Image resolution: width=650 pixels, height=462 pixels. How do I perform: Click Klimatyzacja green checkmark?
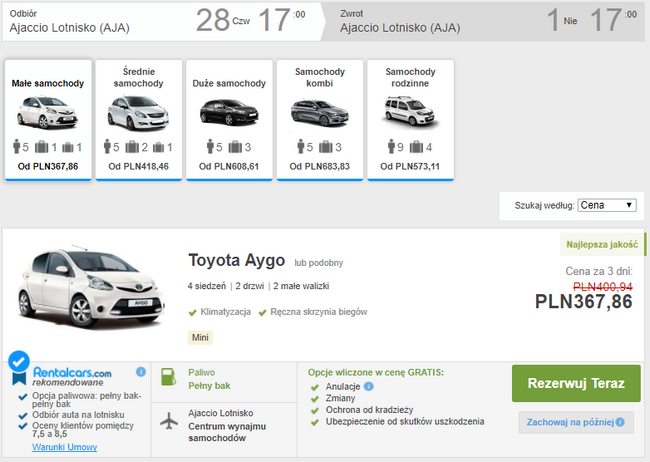click(192, 313)
